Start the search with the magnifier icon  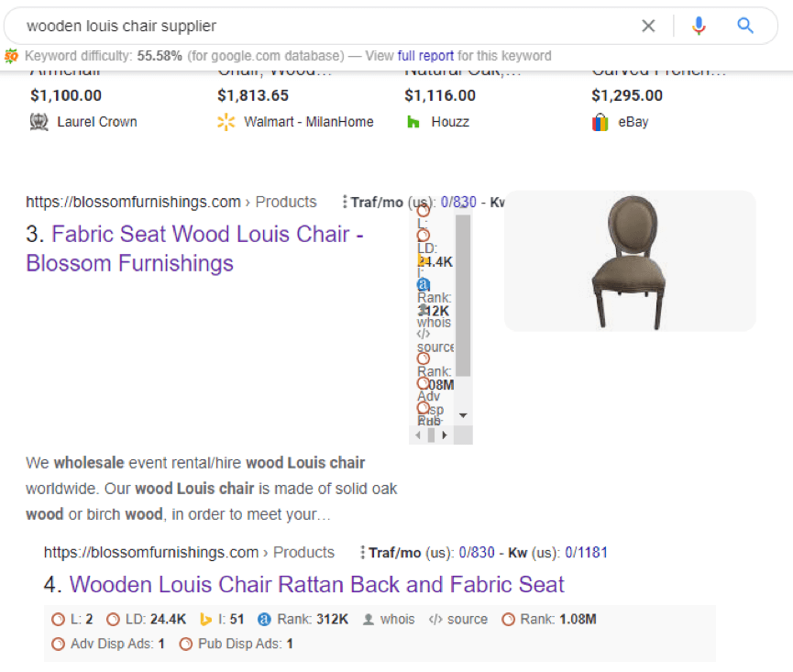point(746,26)
